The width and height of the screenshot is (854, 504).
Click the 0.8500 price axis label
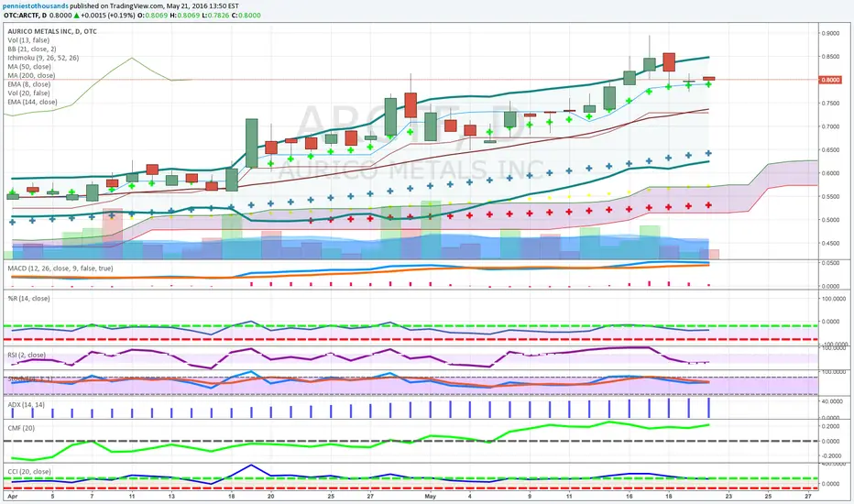click(x=830, y=57)
